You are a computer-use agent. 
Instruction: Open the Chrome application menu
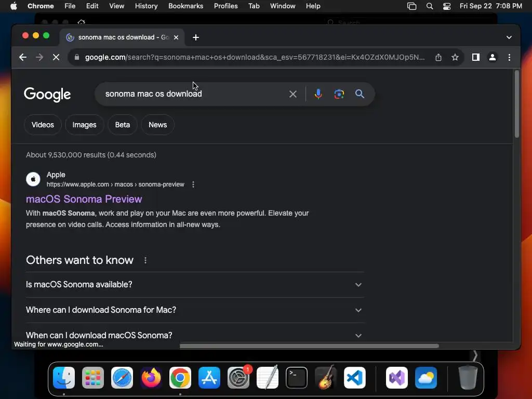pos(41,6)
